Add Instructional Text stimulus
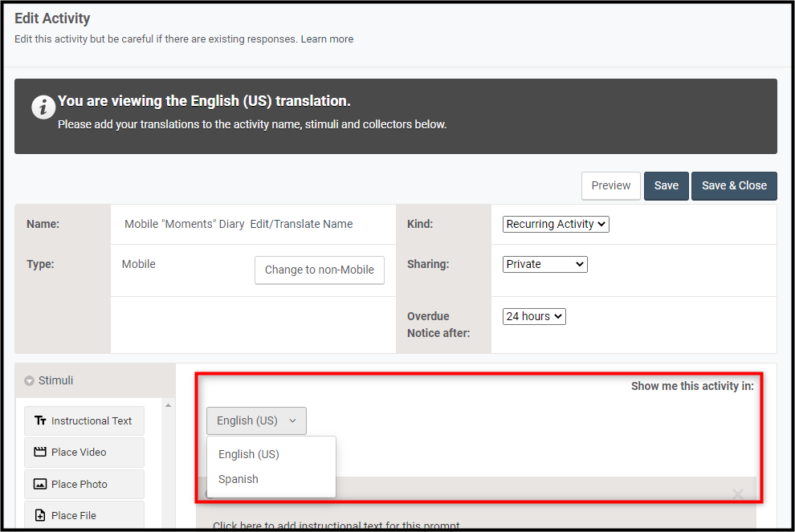Viewport: 795px width, 532px height. (x=84, y=420)
